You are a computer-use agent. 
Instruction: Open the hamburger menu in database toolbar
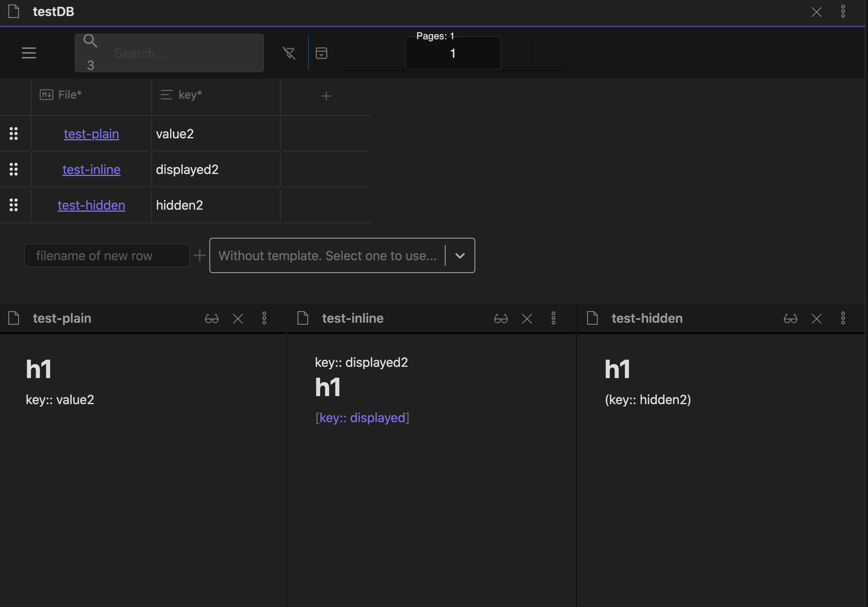29,53
